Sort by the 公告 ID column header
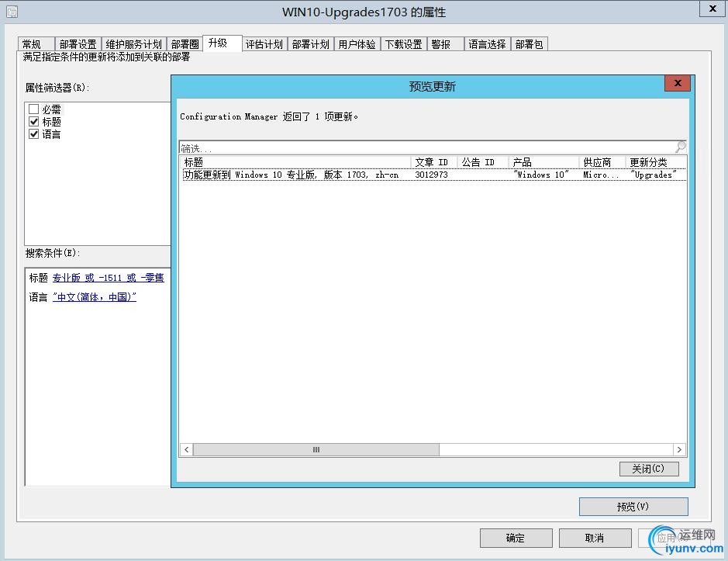Screen dimensions: 728x561 (x=483, y=162)
